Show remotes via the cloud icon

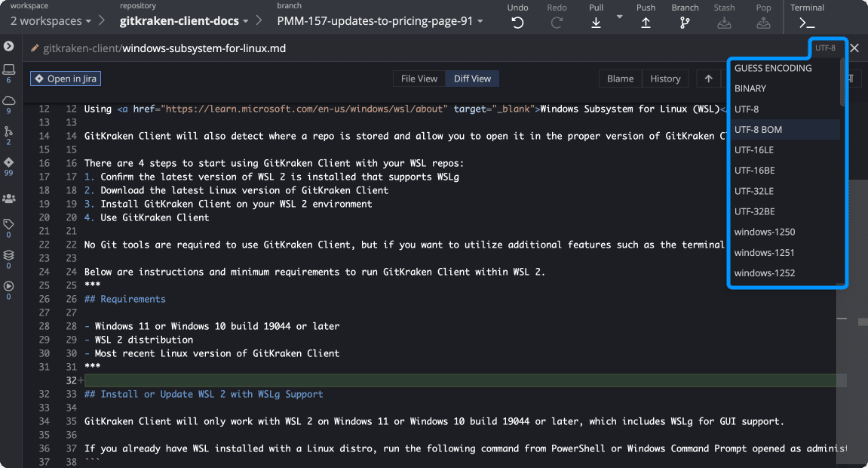pyautogui.click(x=8, y=100)
